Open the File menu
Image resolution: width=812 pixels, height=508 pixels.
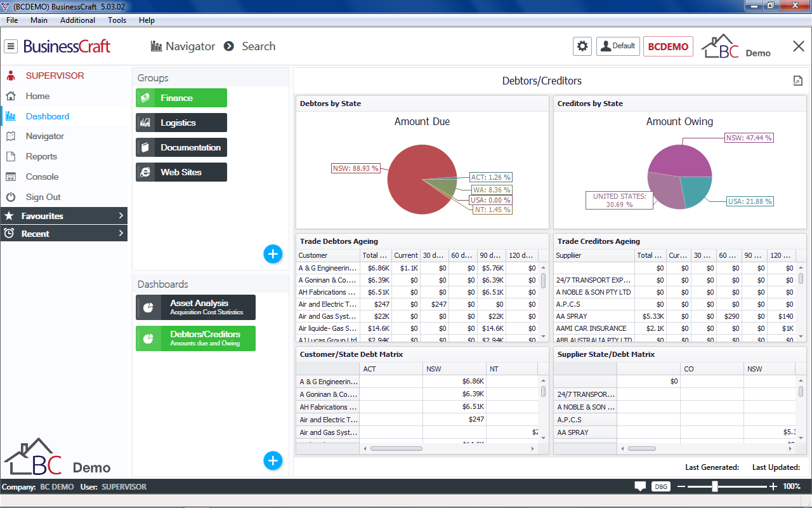coord(12,20)
